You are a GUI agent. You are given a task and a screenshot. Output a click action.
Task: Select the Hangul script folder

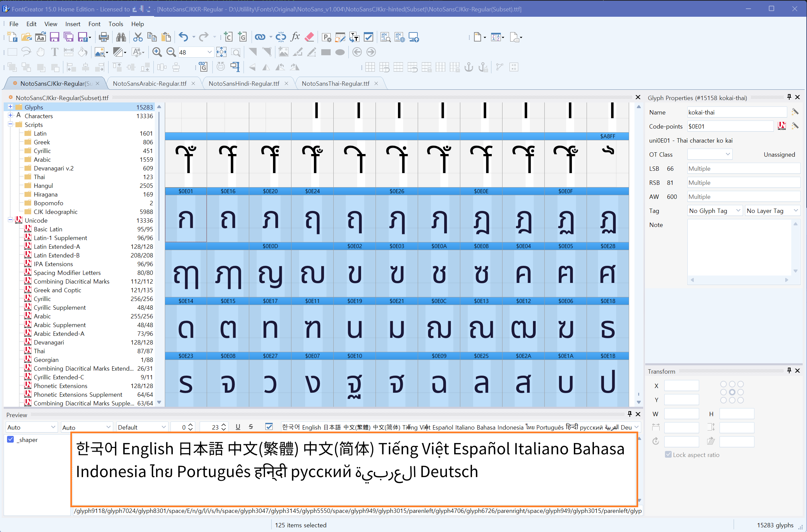pos(43,185)
